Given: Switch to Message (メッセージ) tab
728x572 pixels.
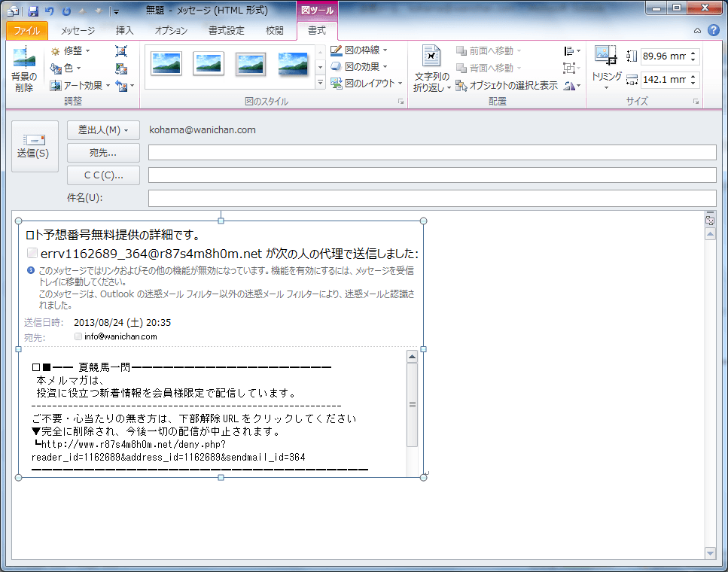Looking at the screenshot, I should click(x=78, y=31).
